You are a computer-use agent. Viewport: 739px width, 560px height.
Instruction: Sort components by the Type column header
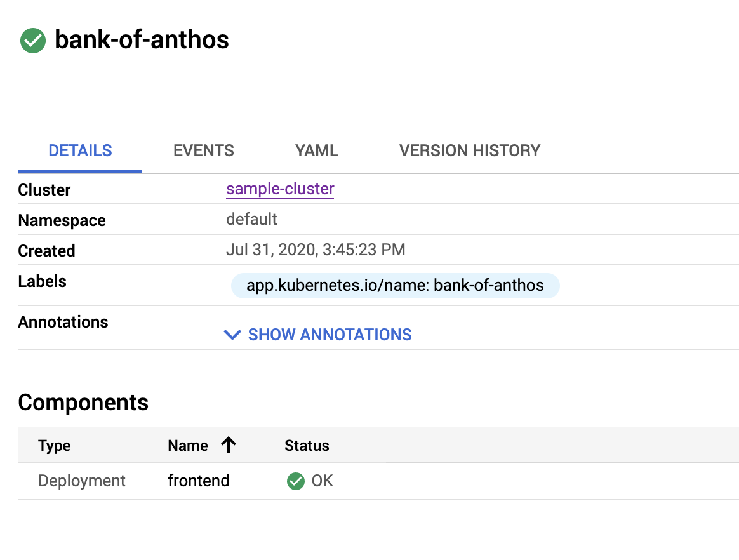(x=54, y=446)
